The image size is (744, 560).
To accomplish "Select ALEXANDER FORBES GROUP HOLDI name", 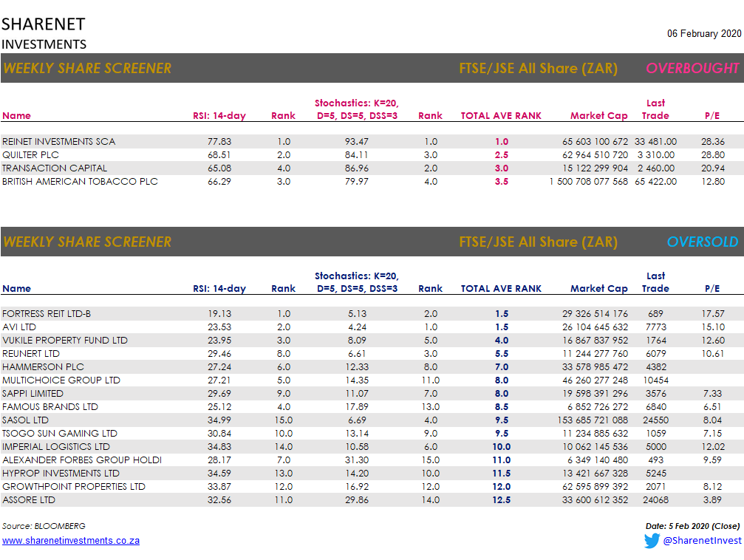I will point(82,460).
